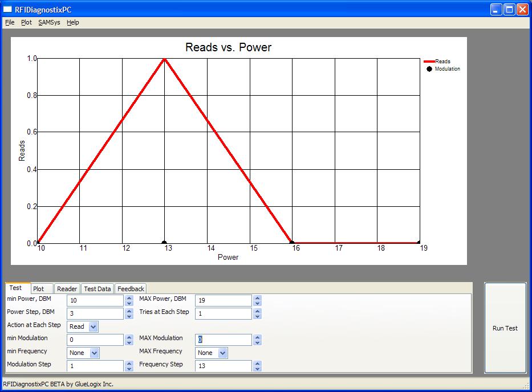Click the min Power DBM input field

pyautogui.click(x=95, y=300)
